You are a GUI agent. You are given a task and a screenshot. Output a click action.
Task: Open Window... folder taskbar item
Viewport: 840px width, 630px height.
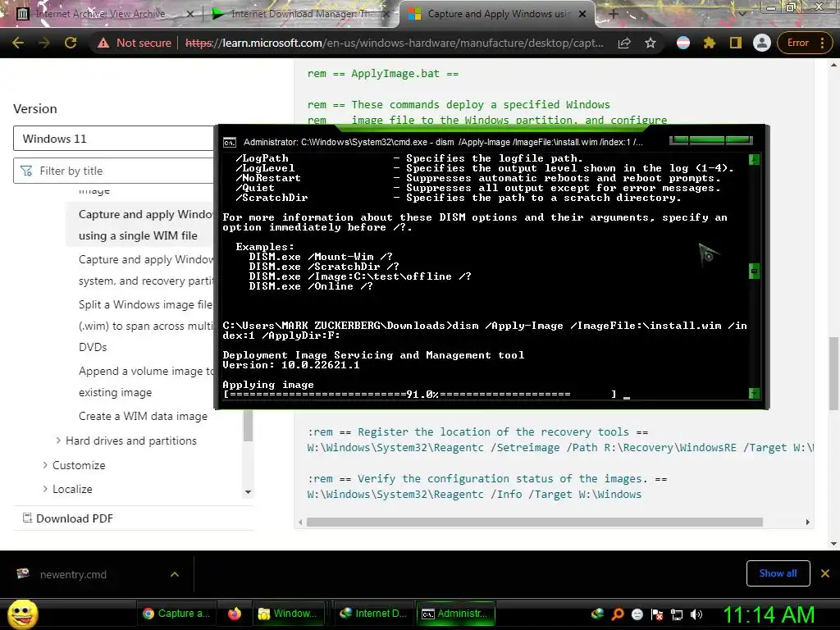[288, 614]
